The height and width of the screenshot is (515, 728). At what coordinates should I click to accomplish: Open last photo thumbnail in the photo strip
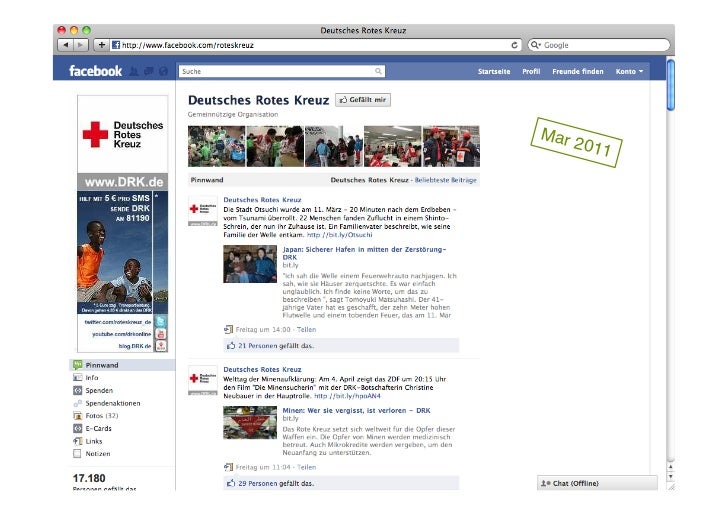click(x=451, y=146)
